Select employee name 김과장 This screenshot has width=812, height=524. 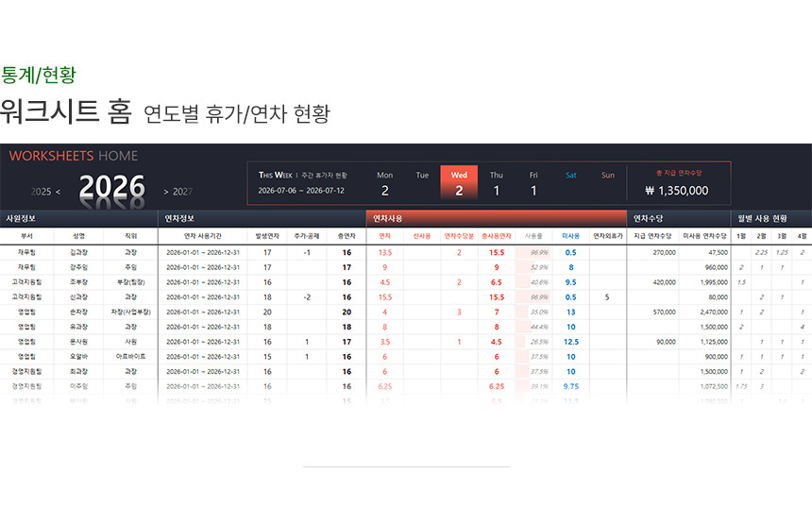pos(77,252)
